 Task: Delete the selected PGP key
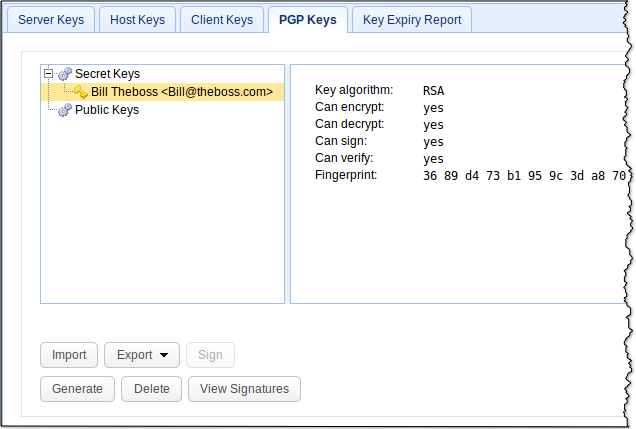pos(151,389)
